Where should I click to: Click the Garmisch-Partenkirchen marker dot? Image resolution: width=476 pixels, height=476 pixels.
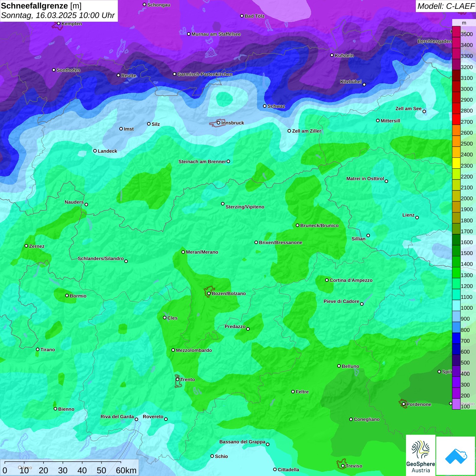[174, 74]
